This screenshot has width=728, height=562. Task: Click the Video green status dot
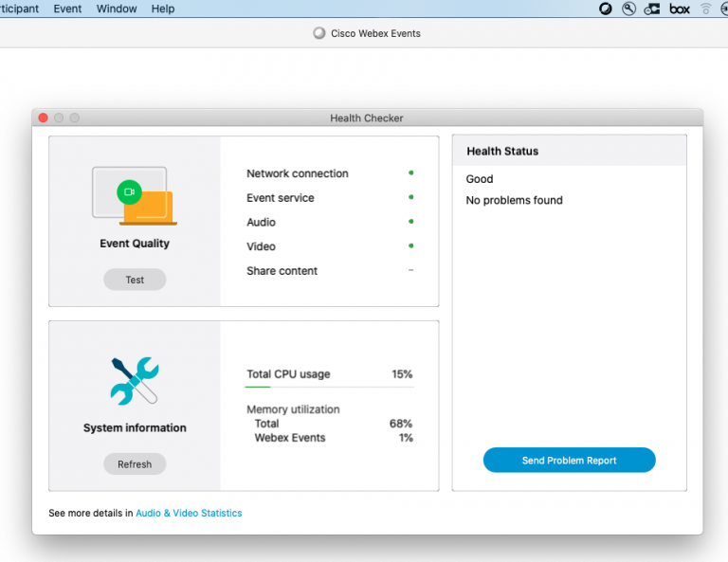[410, 245]
